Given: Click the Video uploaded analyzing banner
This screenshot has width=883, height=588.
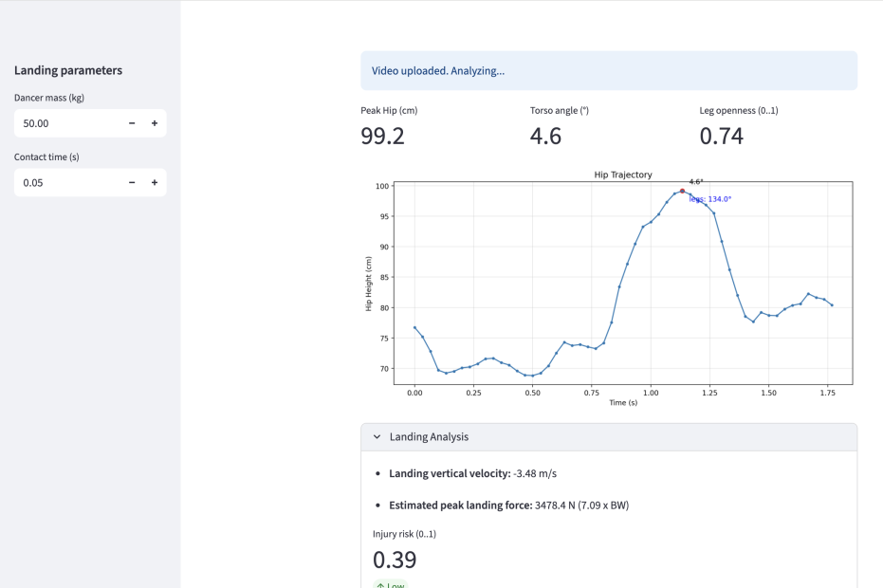Looking at the screenshot, I should (608, 71).
